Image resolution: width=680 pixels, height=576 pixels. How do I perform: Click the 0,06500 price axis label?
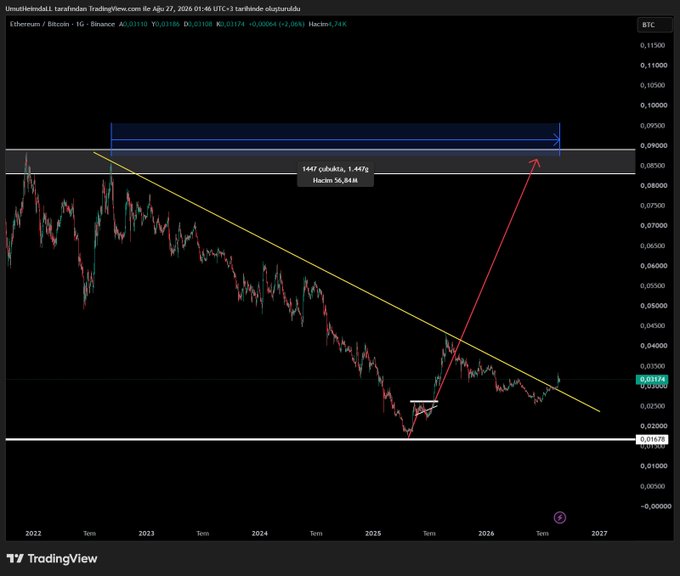[x=653, y=245]
